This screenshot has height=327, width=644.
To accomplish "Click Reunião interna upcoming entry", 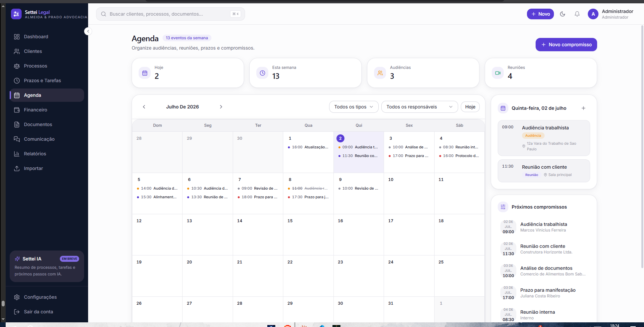I will click(544, 315).
